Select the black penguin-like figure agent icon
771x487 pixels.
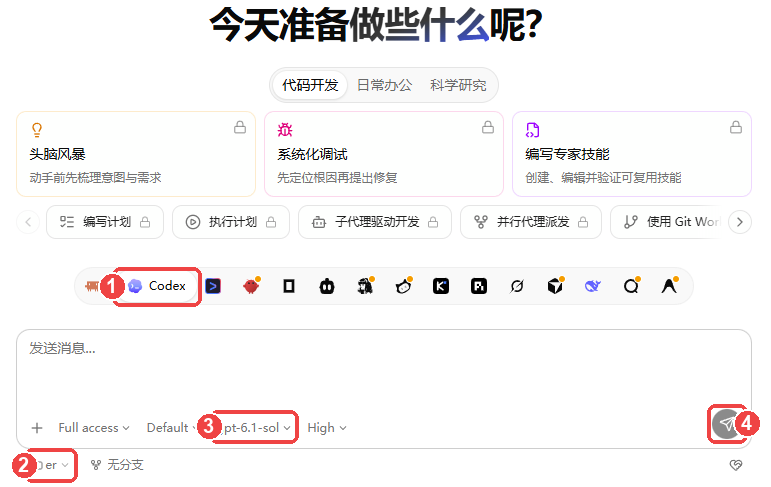coord(365,286)
